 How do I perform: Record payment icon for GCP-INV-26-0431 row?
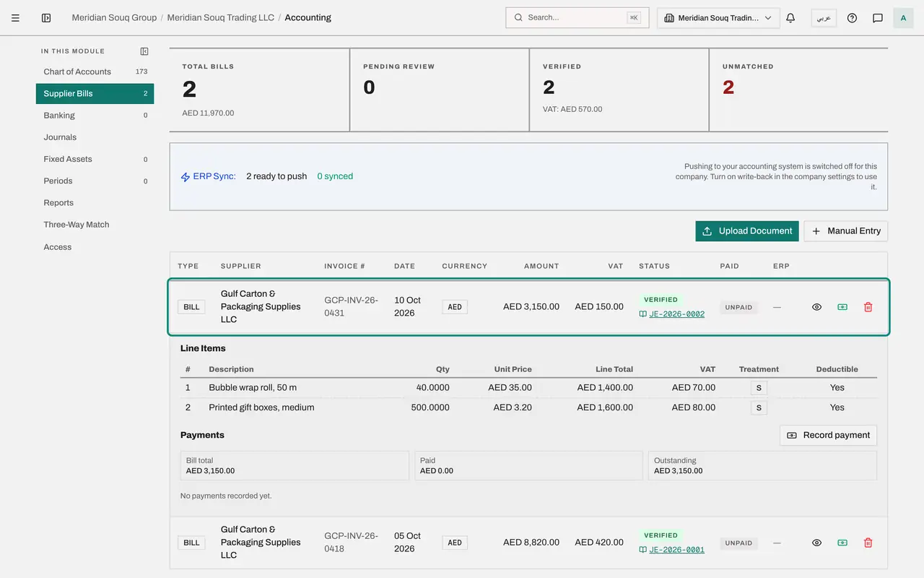tap(842, 307)
